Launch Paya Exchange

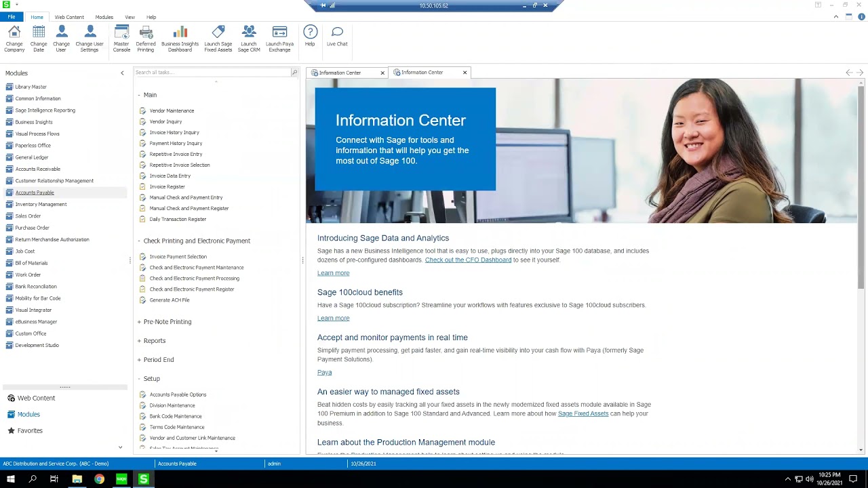pyautogui.click(x=279, y=39)
